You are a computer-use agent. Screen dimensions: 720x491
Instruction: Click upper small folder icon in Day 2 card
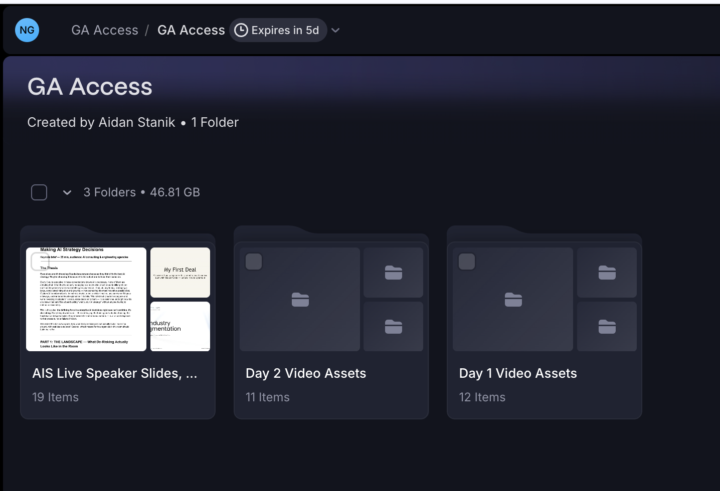pos(394,272)
